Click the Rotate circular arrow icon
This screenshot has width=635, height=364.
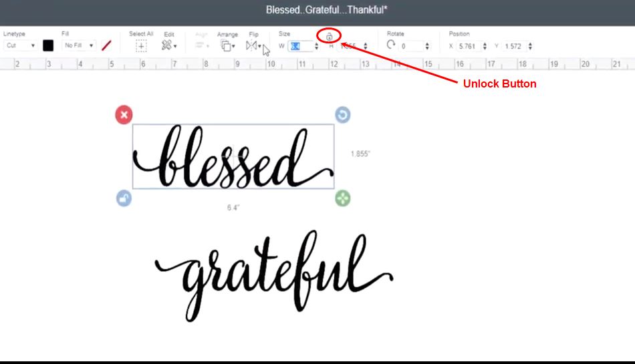coord(391,45)
